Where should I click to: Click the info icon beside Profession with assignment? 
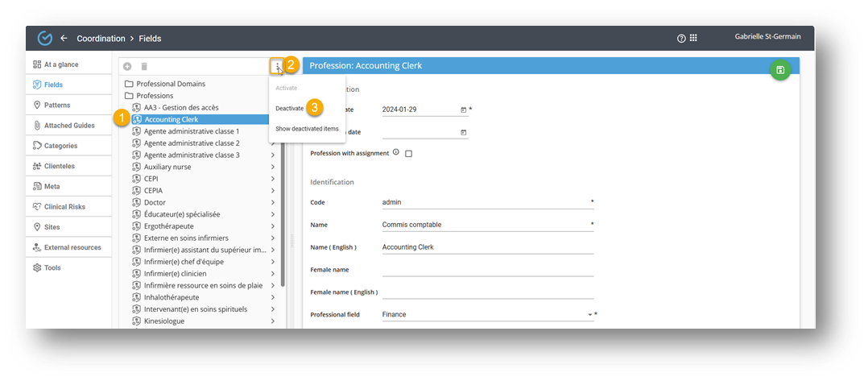(395, 152)
